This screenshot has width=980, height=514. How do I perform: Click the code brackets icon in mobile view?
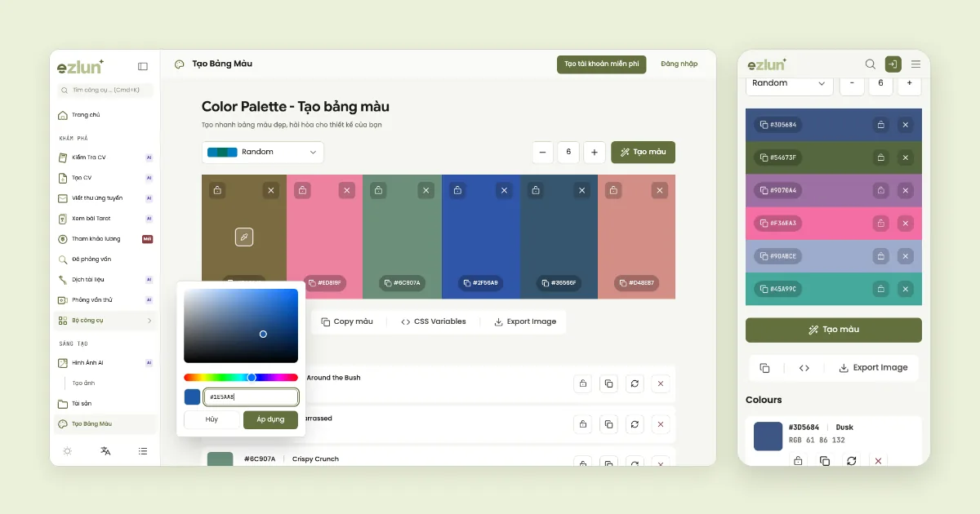click(x=804, y=368)
